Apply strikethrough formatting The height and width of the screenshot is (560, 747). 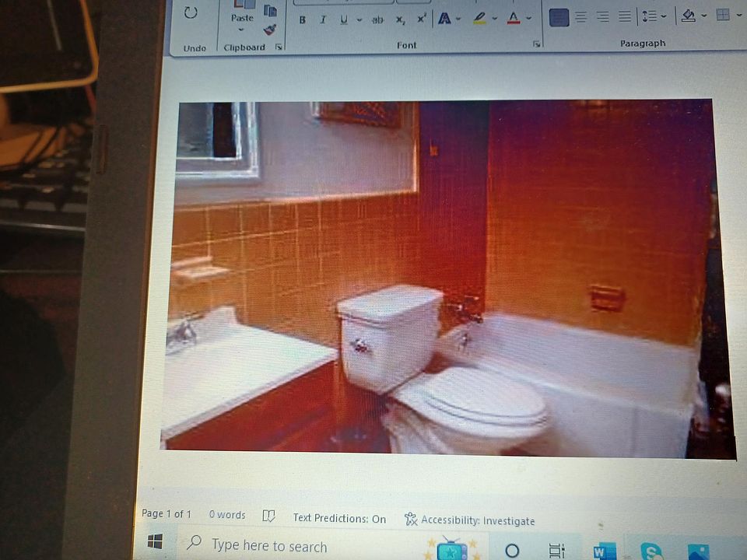(x=377, y=20)
